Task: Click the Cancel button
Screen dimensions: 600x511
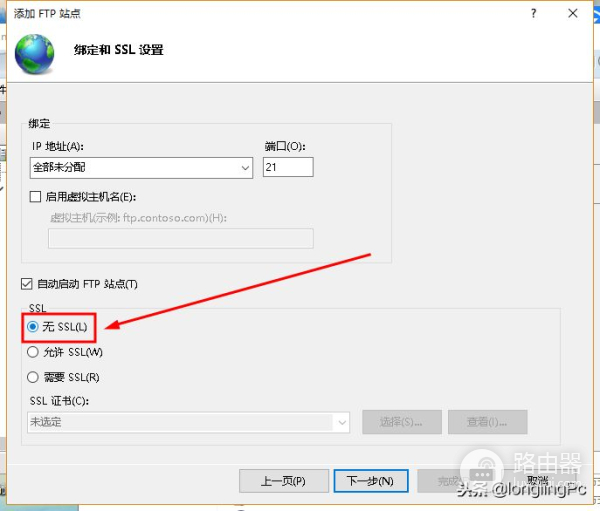Action: [x=538, y=480]
